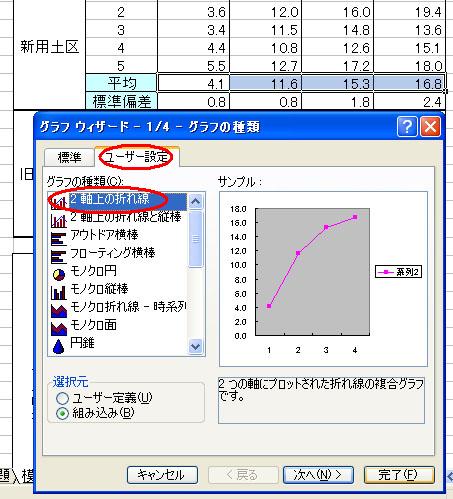Pick the モノクロ折れ線 - 時系列 chart icon
Image resolution: width=453 pixels, height=499 pixels.
[59, 310]
